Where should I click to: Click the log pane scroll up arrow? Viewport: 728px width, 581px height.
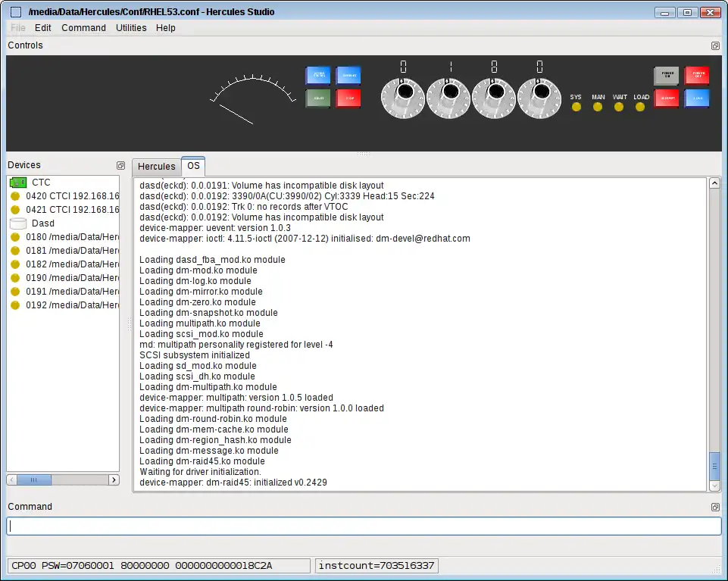715,183
